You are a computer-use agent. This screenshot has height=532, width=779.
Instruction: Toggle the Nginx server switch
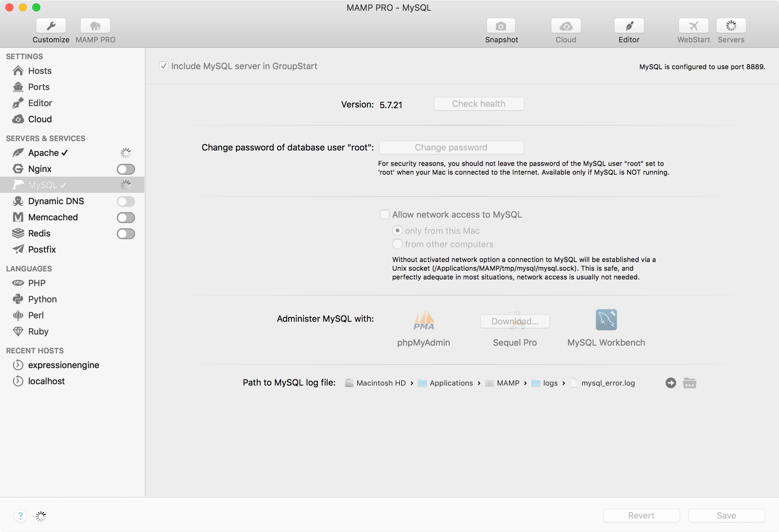[x=126, y=169]
